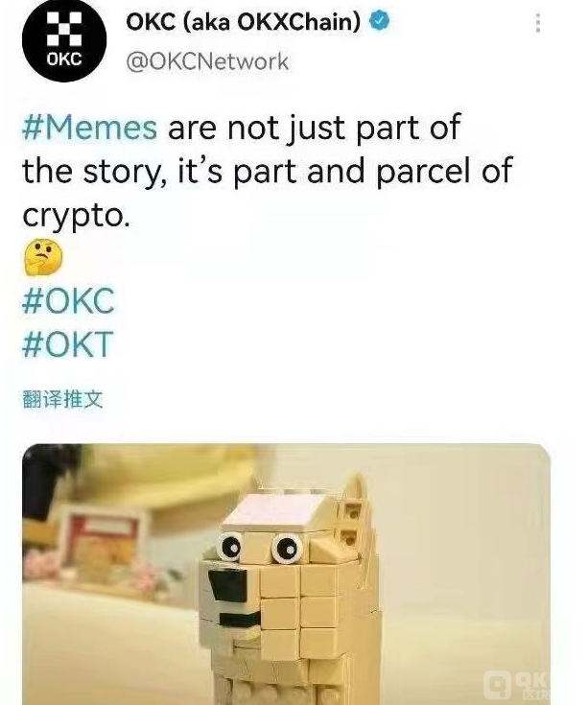Click the blue verified badge
Image resolution: width=588 pixels, height=705 pixels.
379,21
